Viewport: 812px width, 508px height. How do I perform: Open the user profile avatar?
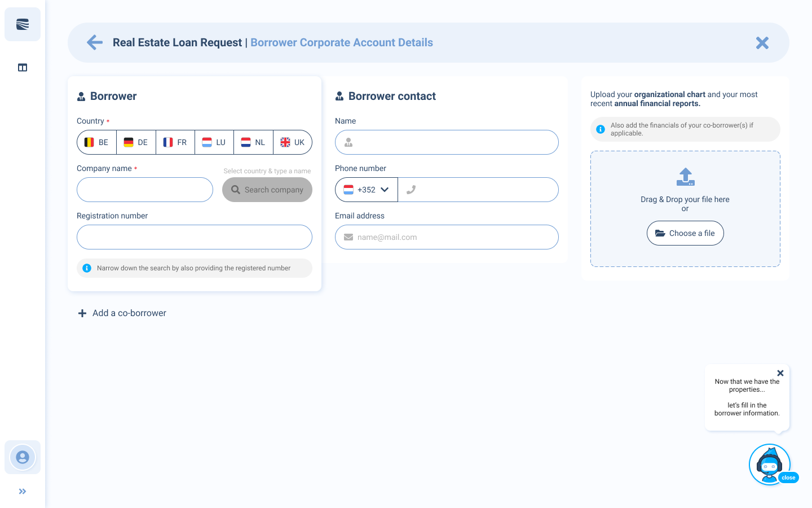[x=23, y=457]
